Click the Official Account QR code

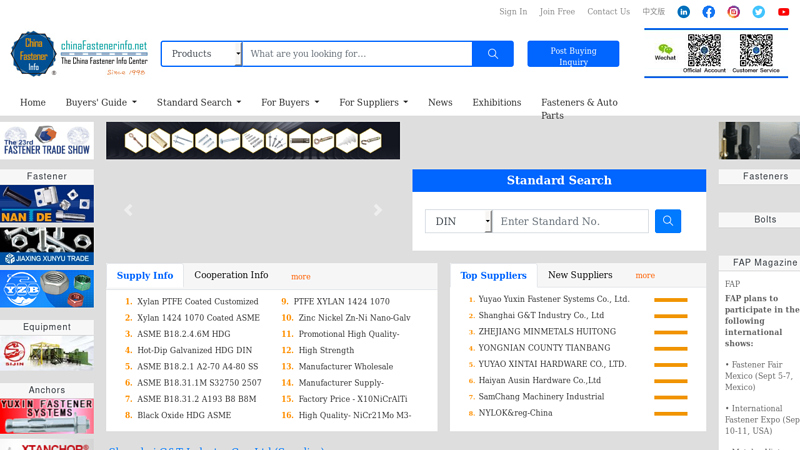coord(704,51)
